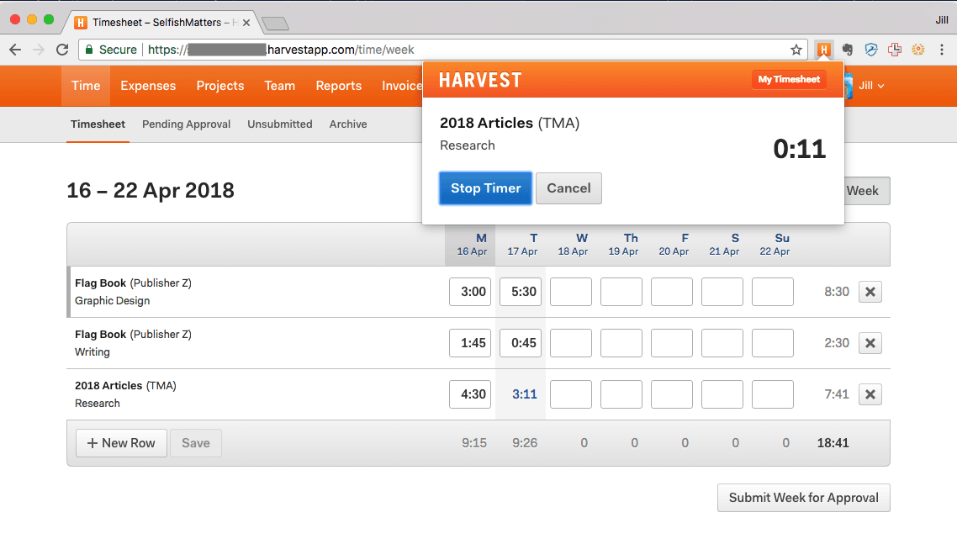Click the Save button
This screenshot has width=957, height=560.
195,443
